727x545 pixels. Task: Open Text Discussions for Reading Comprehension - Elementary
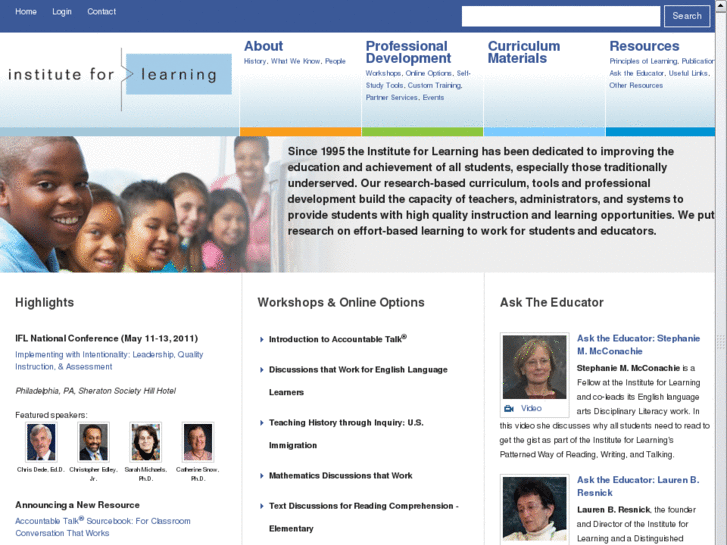(364, 517)
